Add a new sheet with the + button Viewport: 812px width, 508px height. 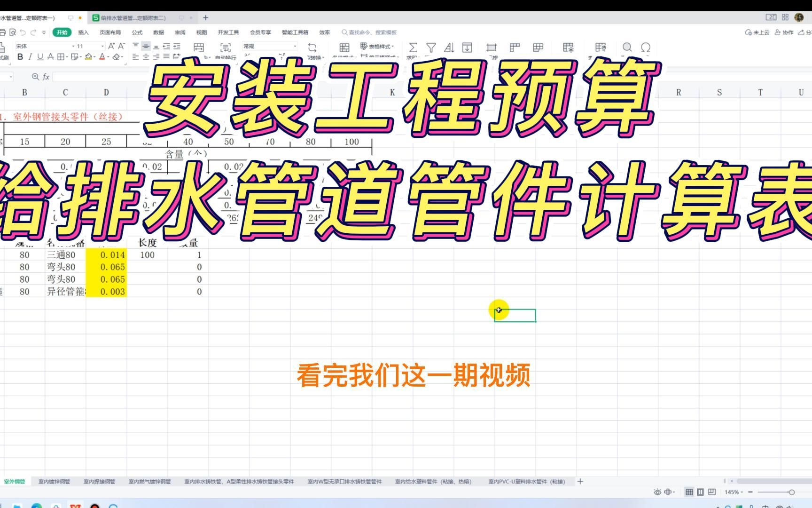coord(580,481)
